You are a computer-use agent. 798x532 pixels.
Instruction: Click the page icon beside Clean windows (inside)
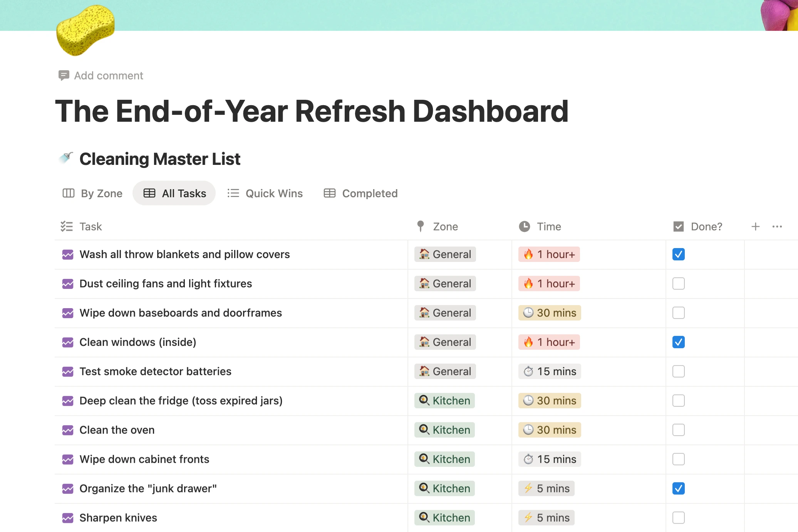pyautogui.click(x=68, y=342)
